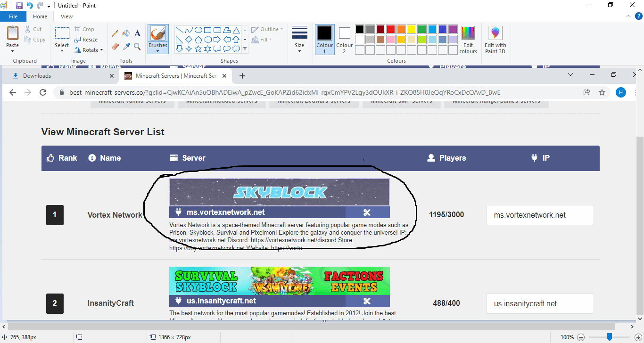Cut the selection with the Cut button

click(33, 29)
